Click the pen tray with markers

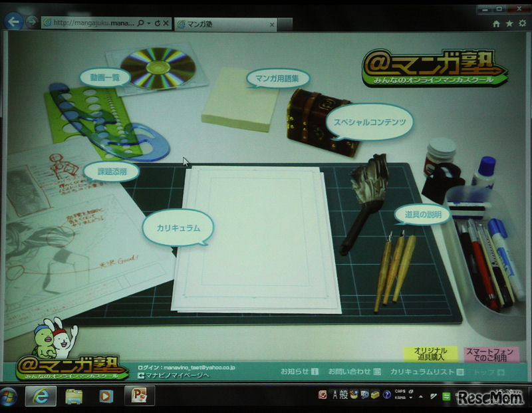point(487,261)
